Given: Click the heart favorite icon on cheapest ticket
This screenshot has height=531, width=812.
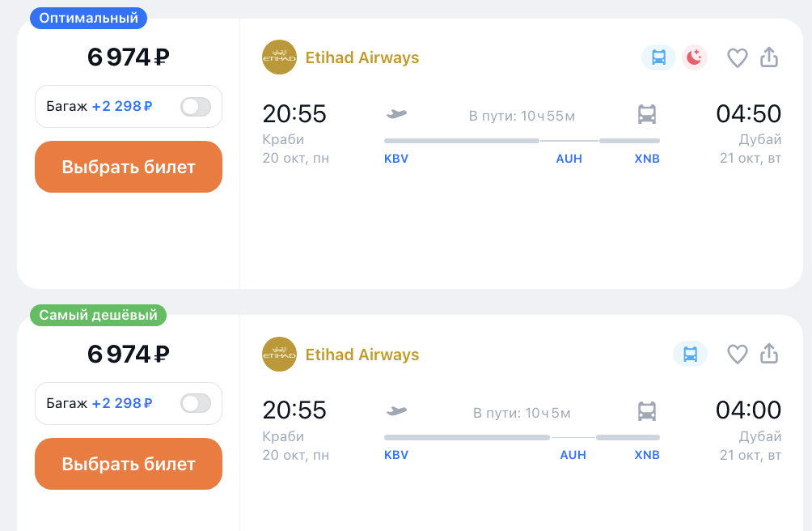Looking at the screenshot, I should (737, 355).
